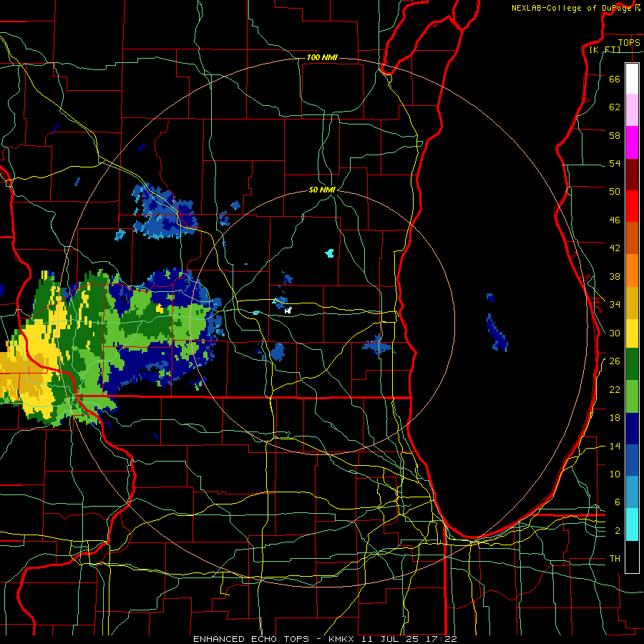Click the '54' legend value
Screen dimensions: 644x644
[615, 163]
